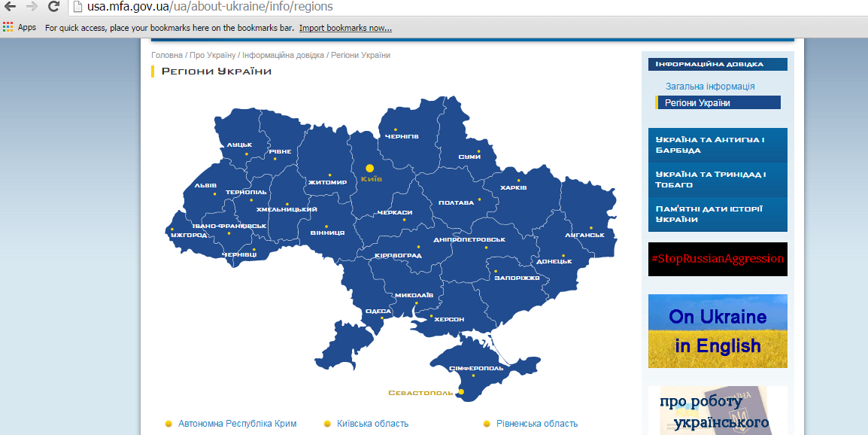The image size is (868, 435).
Task: Click the browser forward arrow
Action: (32, 7)
